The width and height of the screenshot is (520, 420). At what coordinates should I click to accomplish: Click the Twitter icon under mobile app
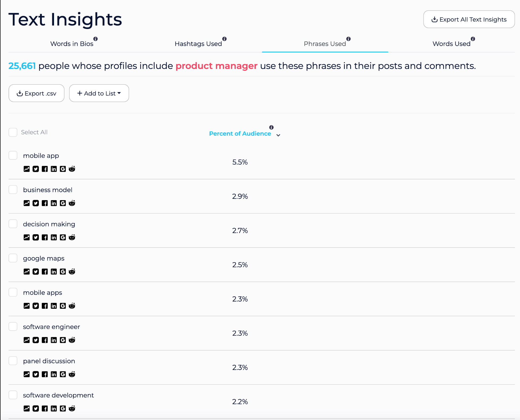[x=36, y=169]
